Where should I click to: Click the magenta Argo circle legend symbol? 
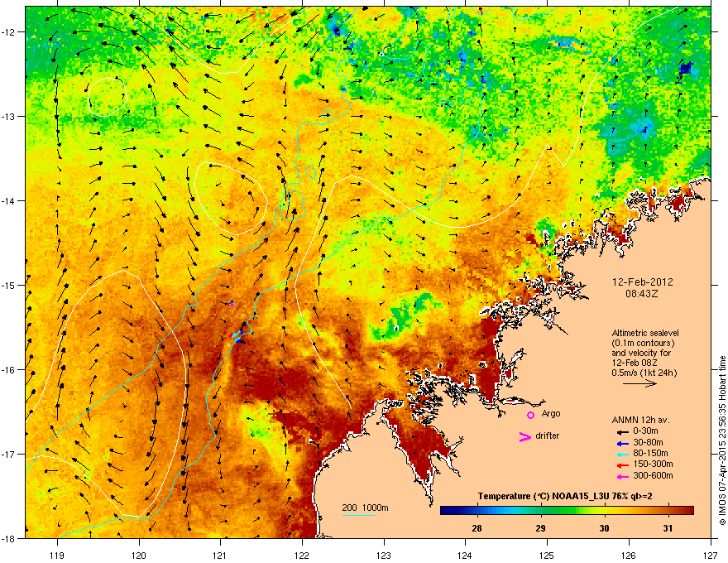tap(530, 415)
